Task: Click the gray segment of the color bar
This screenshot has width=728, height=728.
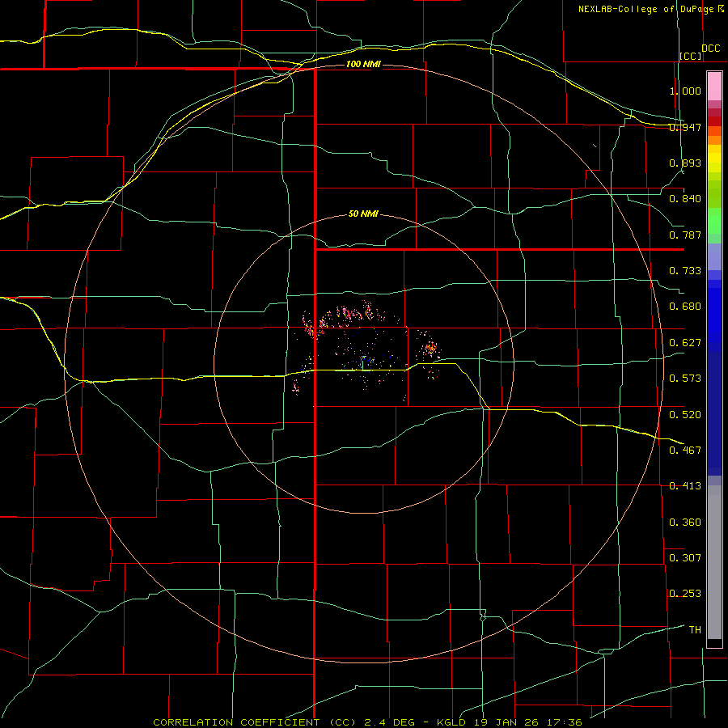Action: point(714,562)
